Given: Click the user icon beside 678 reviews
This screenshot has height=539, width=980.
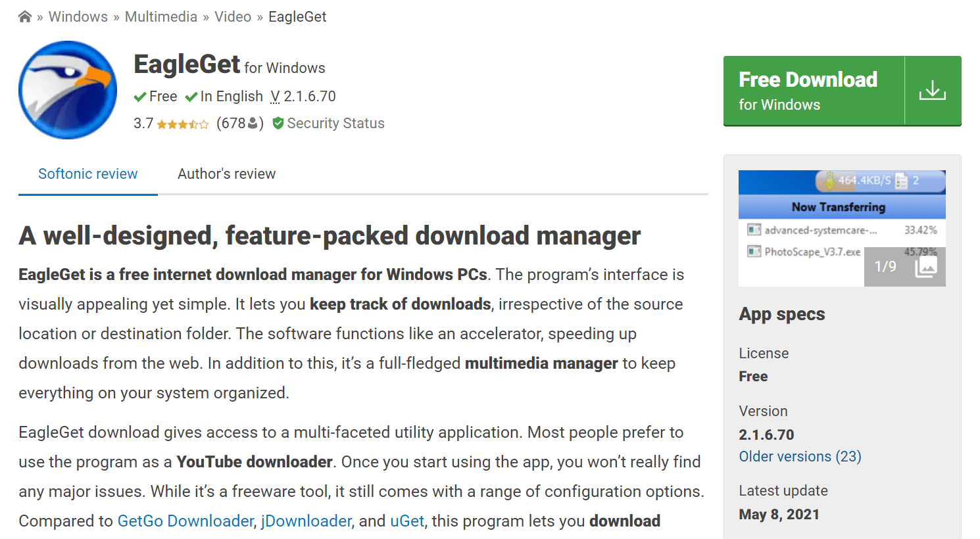Looking at the screenshot, I should click(253, 124).
